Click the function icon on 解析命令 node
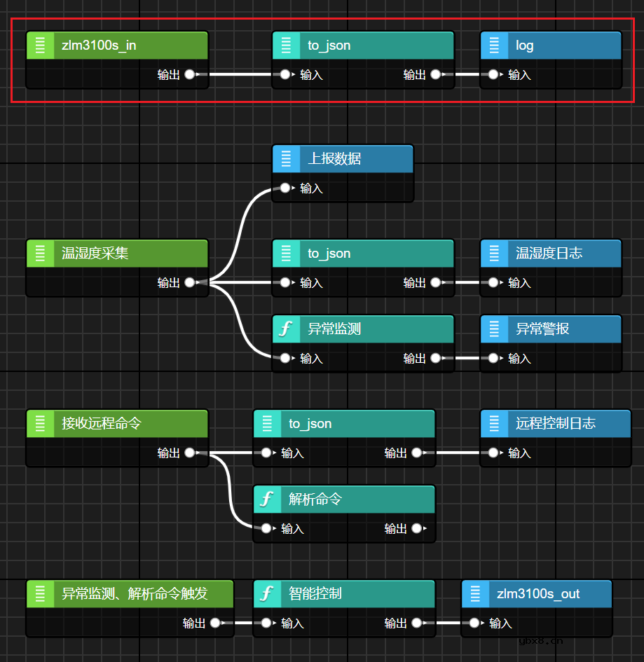Screen dimensions: 644x662 tap(267, 499)
